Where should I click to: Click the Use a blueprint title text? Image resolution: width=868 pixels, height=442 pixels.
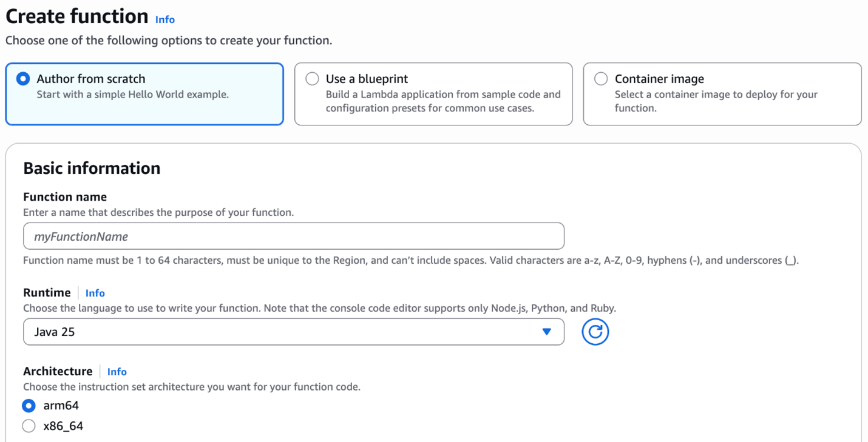[367, 79]
